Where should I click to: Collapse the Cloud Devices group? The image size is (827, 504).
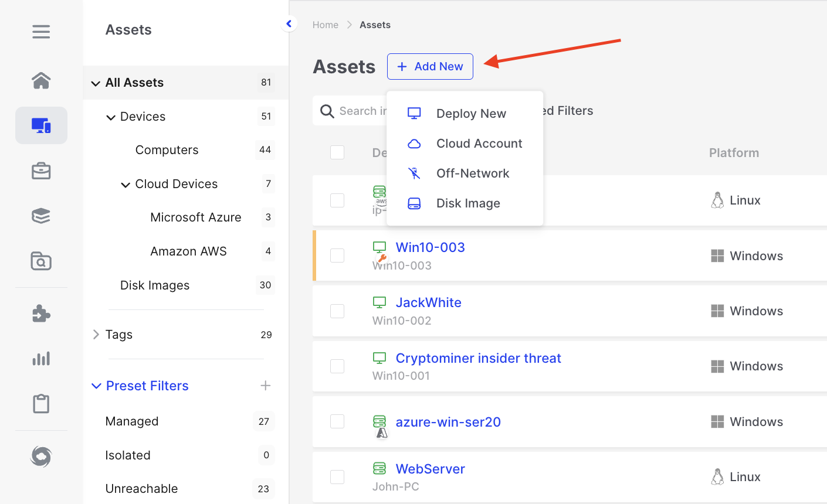tap(126, 185)
